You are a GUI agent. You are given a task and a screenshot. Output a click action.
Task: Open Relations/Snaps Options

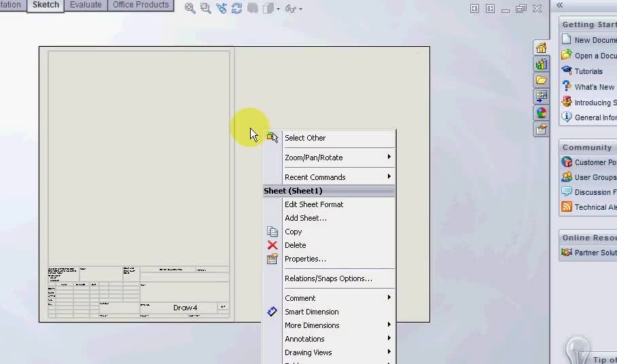point(329,278)
